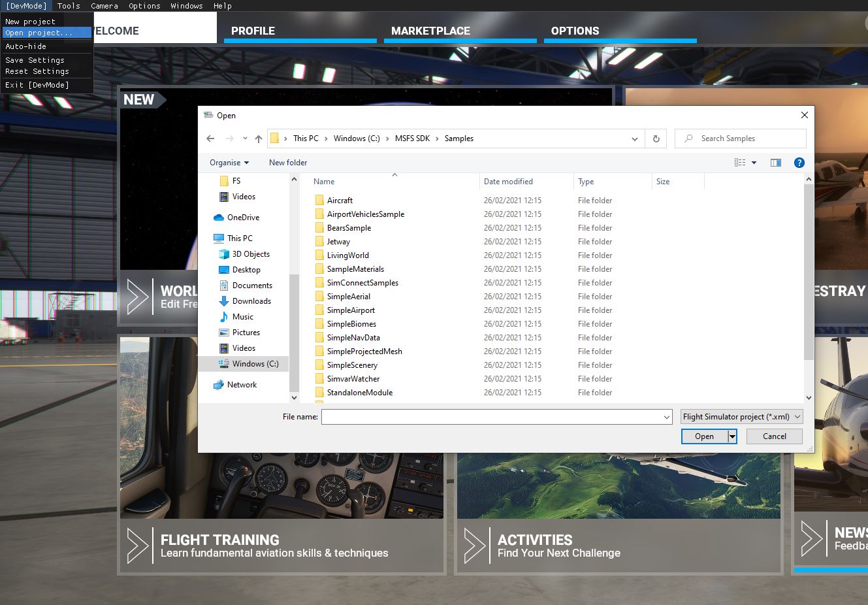
Task: Select OneDrive in the navigation pane
Action: pyautogui.click(x=243, y=218)
